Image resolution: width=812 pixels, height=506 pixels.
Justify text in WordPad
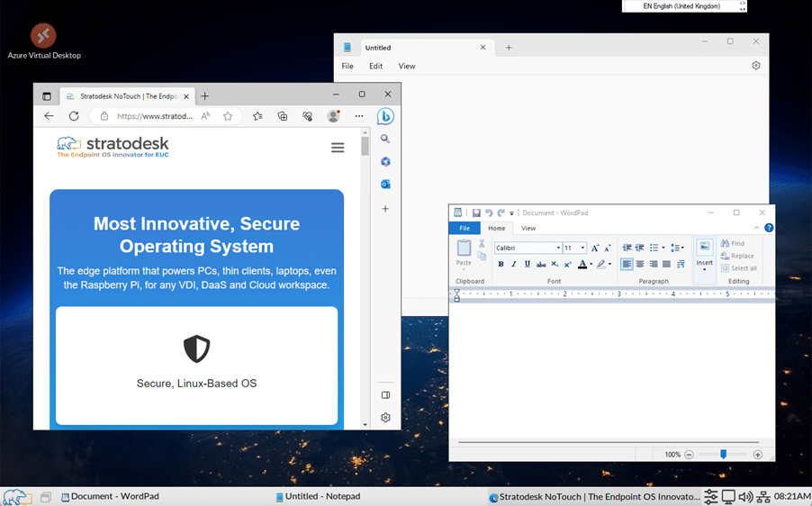pyautogui.click(x=666, y=264)
